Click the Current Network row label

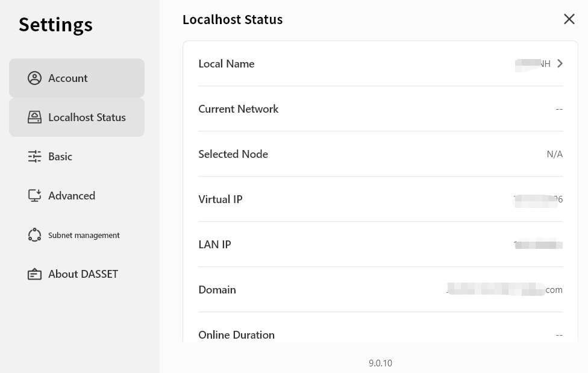(239, 109)
